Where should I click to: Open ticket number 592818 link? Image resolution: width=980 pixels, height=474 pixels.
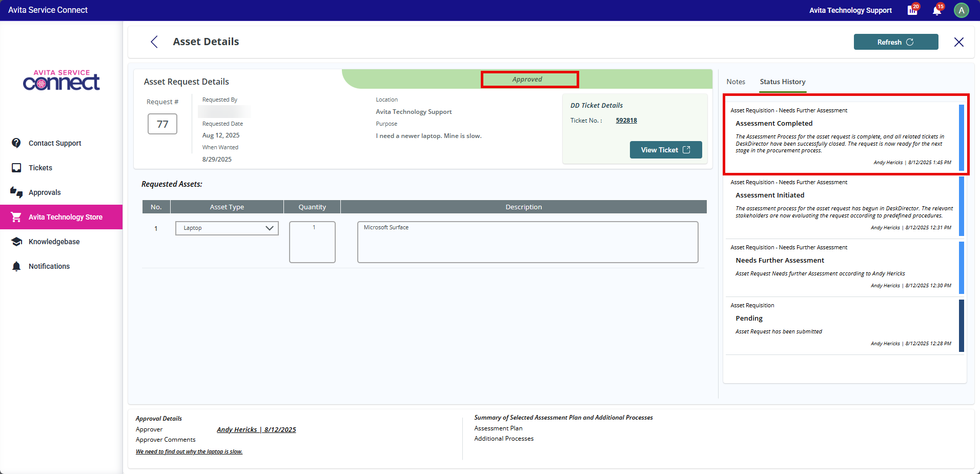click(626, 121)
